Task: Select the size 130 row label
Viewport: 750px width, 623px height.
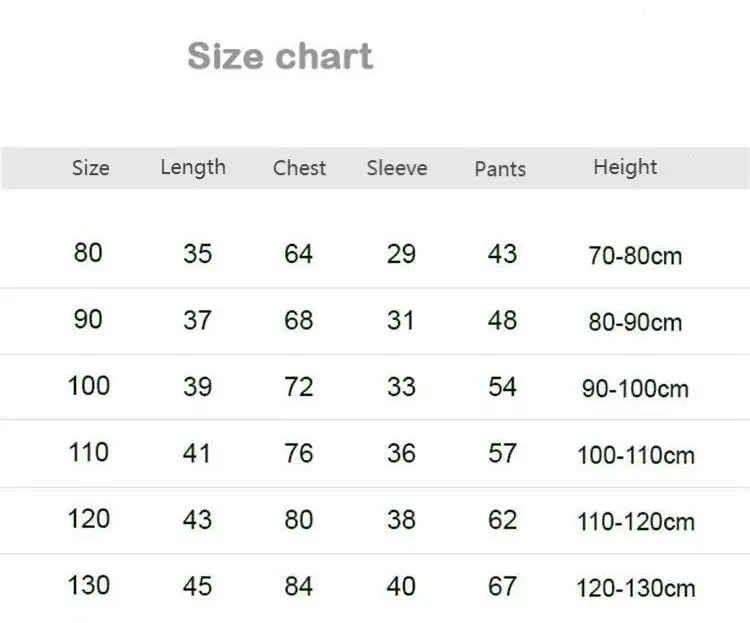Action: coord(88,585)
